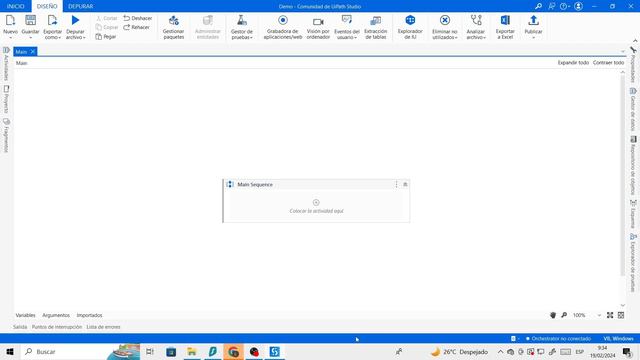Open Gestor de pruebas
The image size is (640, 360).
click(242, 27)
